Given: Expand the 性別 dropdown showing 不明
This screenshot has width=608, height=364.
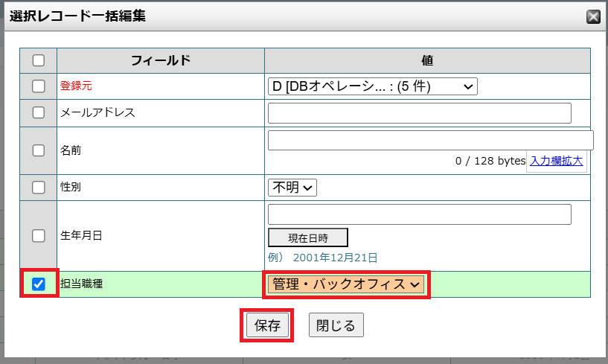Looking at the screenshot, I should pos(292,187).
